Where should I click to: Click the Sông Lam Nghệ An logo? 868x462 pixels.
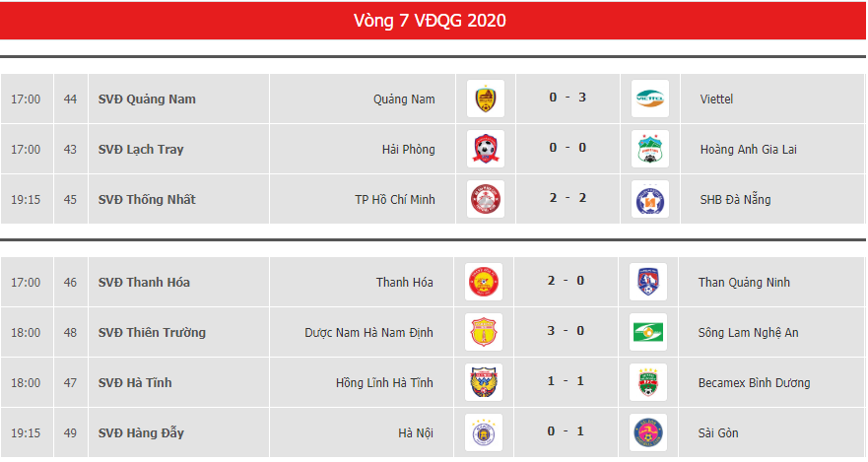point(648,332)
